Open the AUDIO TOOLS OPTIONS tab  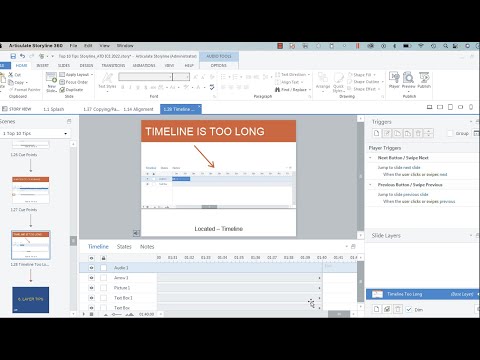click(219, 65)
